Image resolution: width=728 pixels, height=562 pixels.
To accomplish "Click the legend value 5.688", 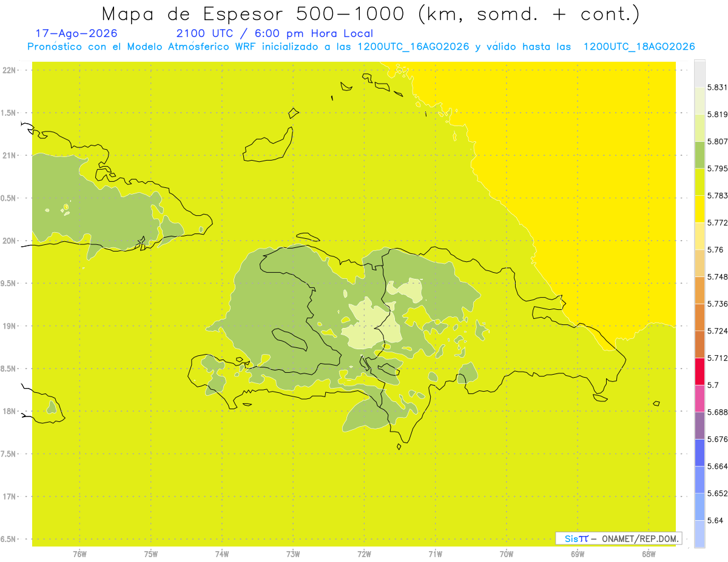I will coord(717,412).
